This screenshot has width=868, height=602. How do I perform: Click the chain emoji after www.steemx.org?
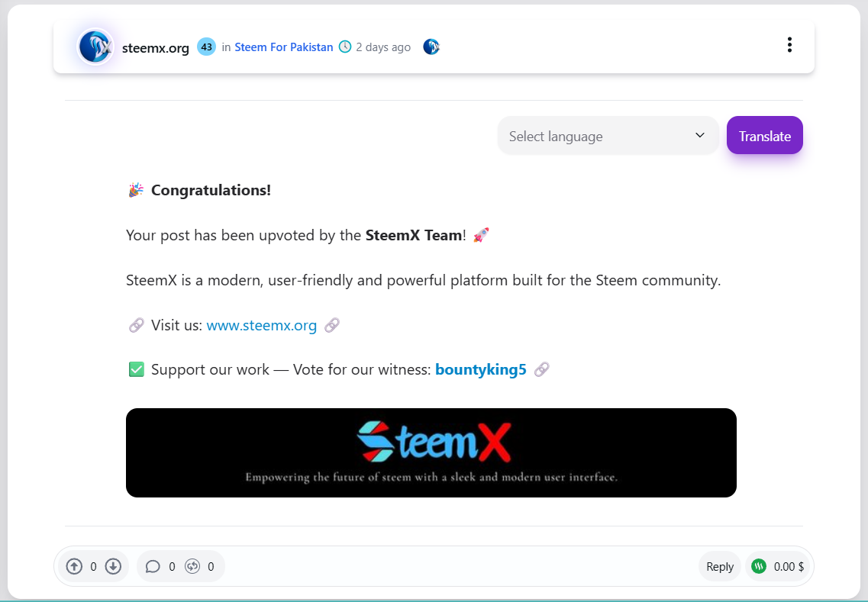331,325
